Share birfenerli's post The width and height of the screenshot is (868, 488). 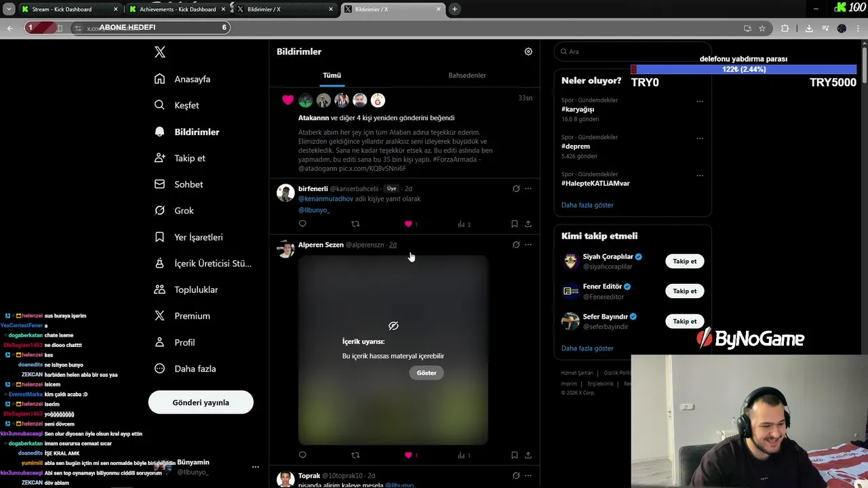tap(528, 224)
